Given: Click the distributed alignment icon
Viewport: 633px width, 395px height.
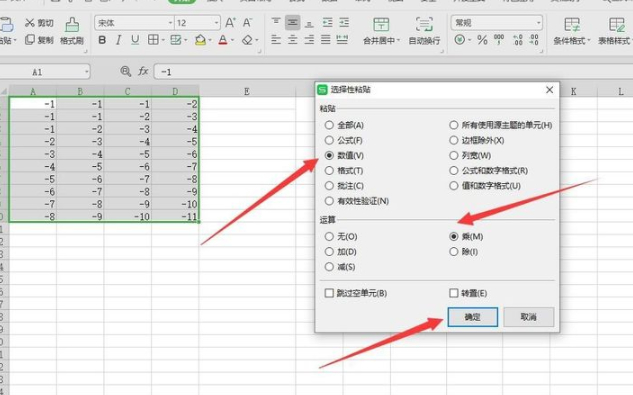Looking at the screenshot, I should (342, 40).
